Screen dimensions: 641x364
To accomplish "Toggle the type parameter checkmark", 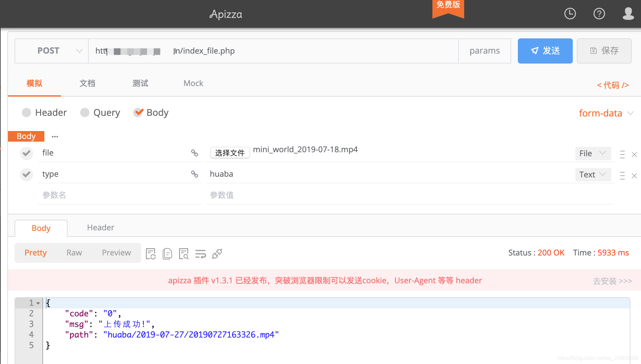I will (x=26, y=174).
